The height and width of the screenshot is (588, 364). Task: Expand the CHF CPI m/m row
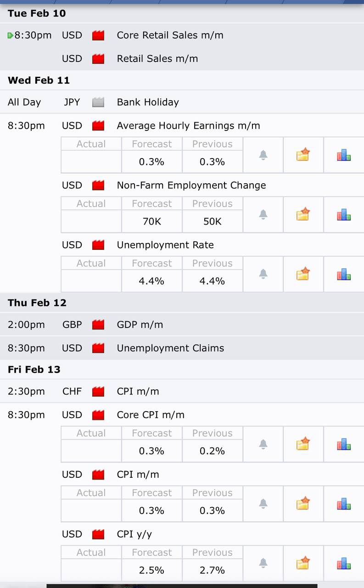coord(138,391)
